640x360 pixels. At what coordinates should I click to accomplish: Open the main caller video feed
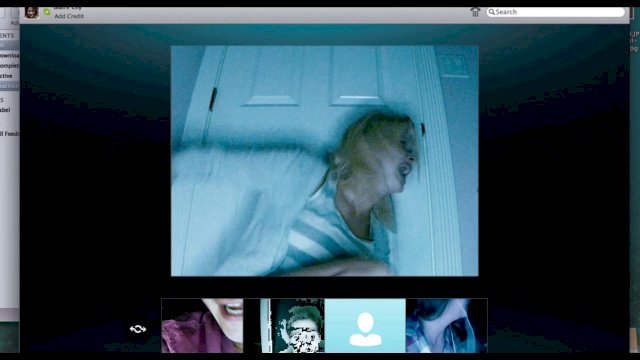pos(324,161)
